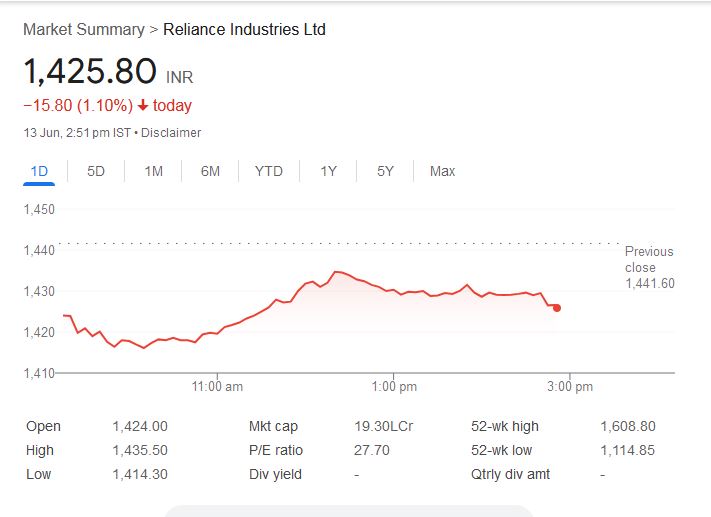This screenshot has width=711, height=517.
Task: Click the 1:00 pm axis label
Action: 394,386
